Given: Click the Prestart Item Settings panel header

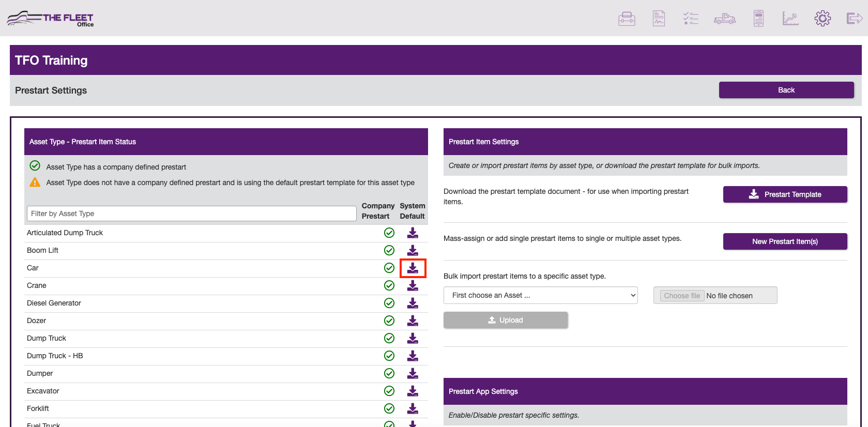Looking at the screenshot, I should pos(645,142).
